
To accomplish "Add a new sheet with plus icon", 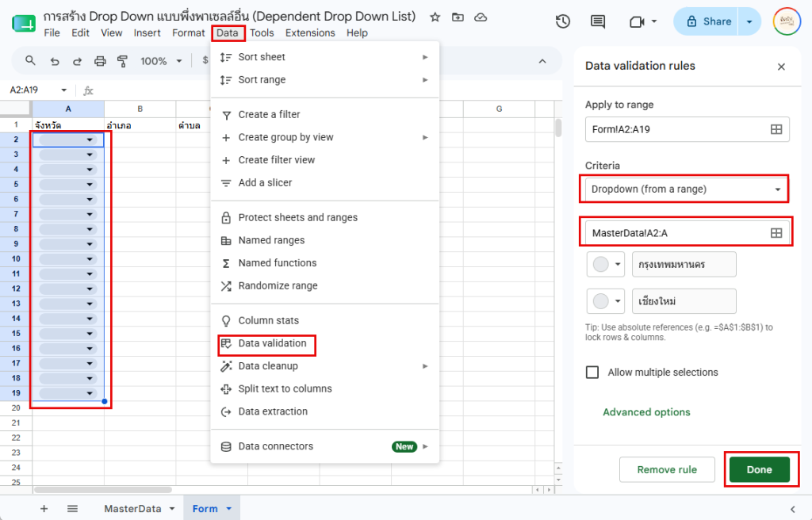I will (44, 509).
